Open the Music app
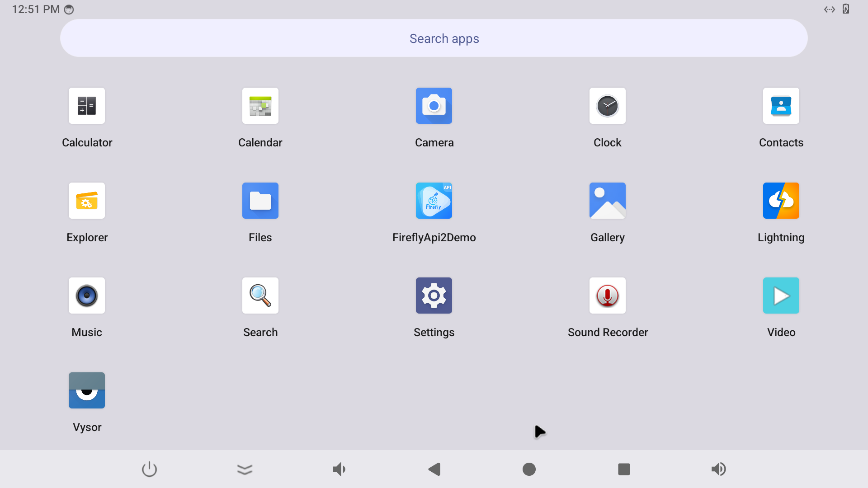Image resolution: width=868 pixels, height=488 pixels. 87,296
